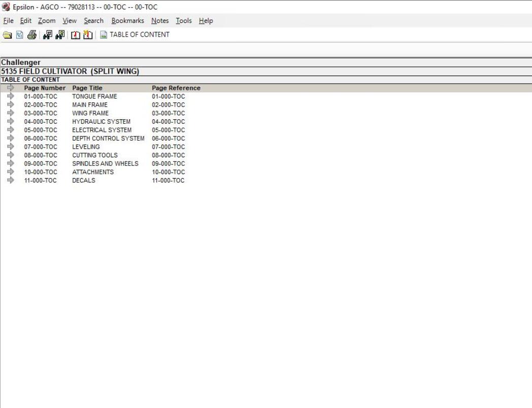The image size is (532, 408).
Task: Click page reference 05-000-TOC
Action: click(169, 130)
